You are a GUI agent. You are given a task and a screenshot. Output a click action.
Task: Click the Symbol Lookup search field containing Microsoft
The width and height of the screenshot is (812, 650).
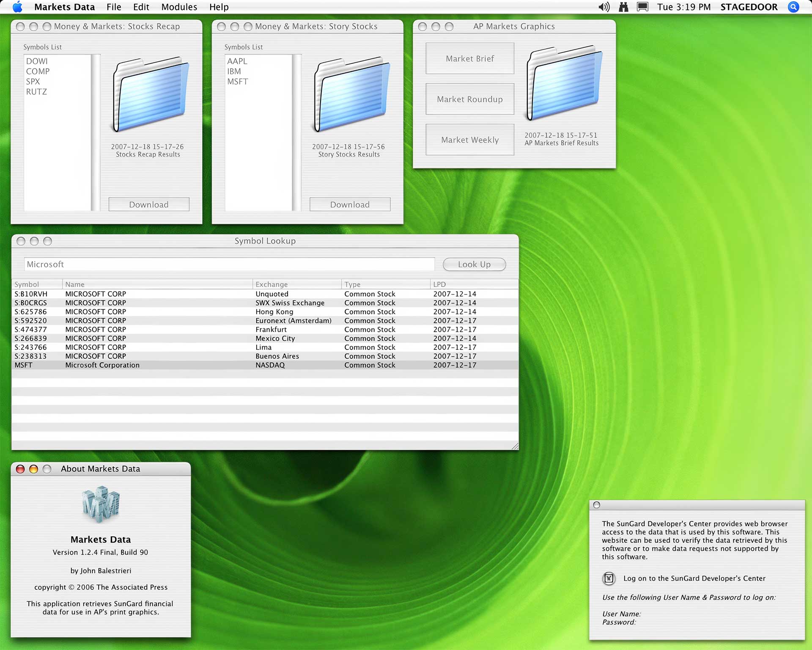coord(229,264)
